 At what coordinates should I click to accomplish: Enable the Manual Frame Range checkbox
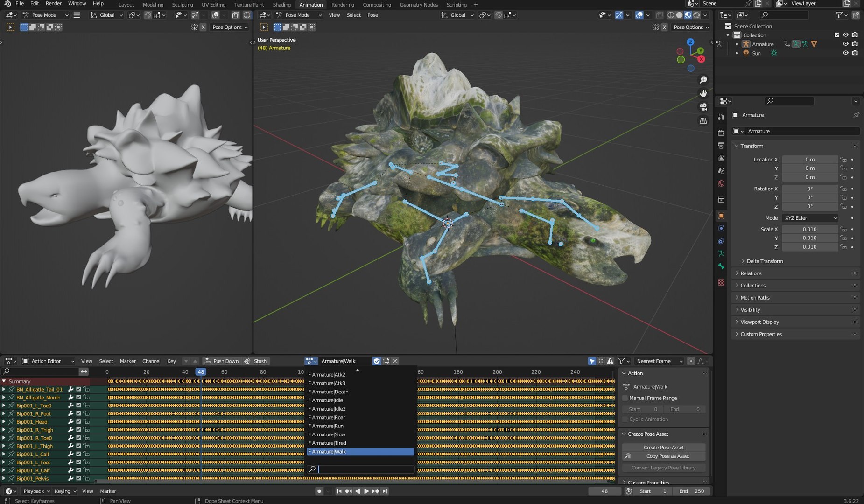pyautogui.click(x=625, y=398)
